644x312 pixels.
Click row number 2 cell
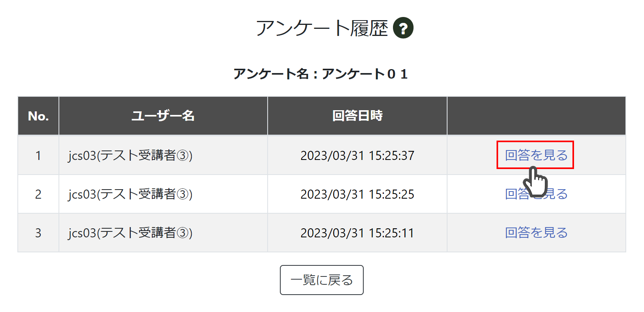click(x=38, y=194)
